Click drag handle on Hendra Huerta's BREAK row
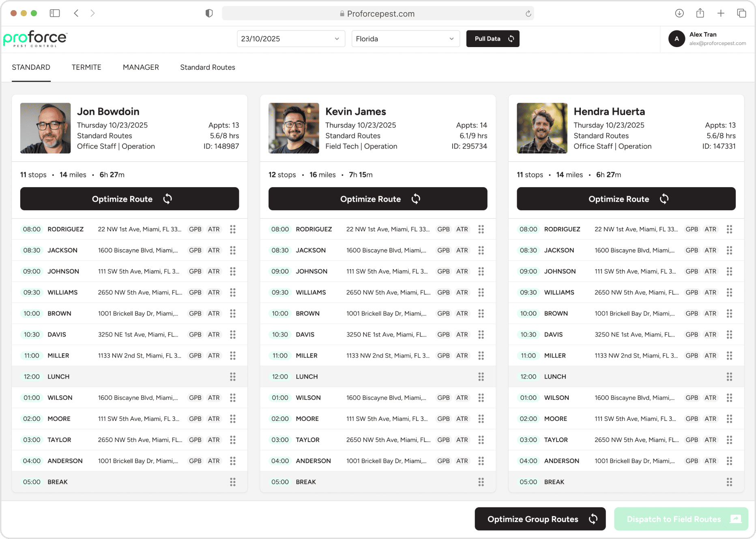 pyautogui.click(x=729, y=482)
